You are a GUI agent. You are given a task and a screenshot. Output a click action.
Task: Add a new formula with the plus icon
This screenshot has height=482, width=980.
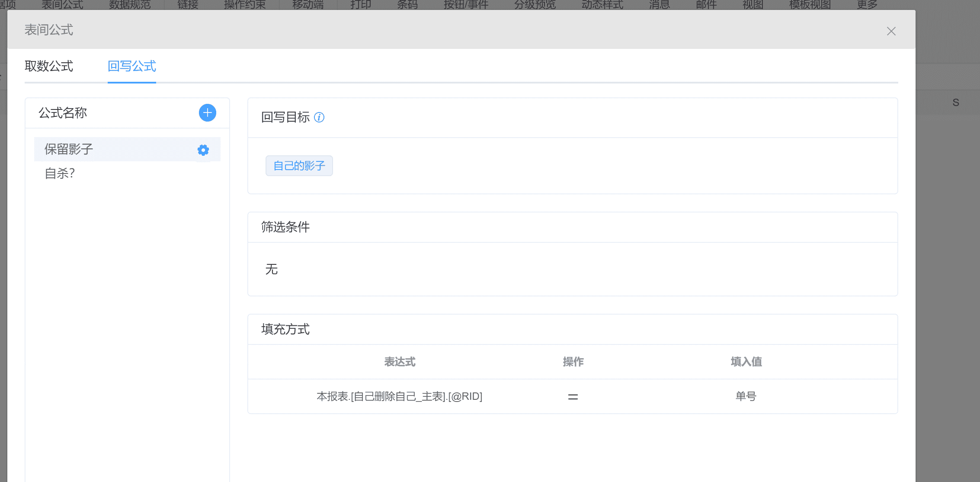point(208,113)
